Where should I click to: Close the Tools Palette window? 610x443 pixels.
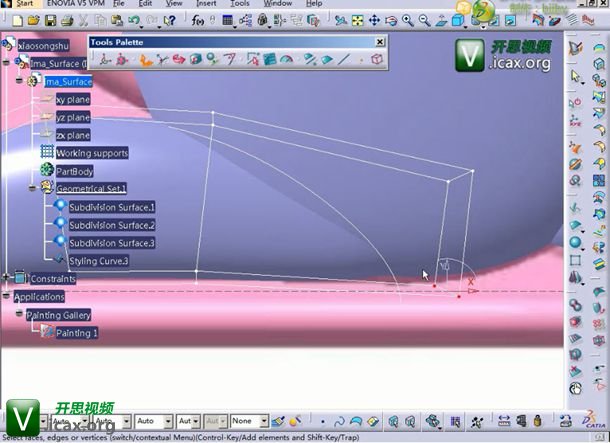379,42
